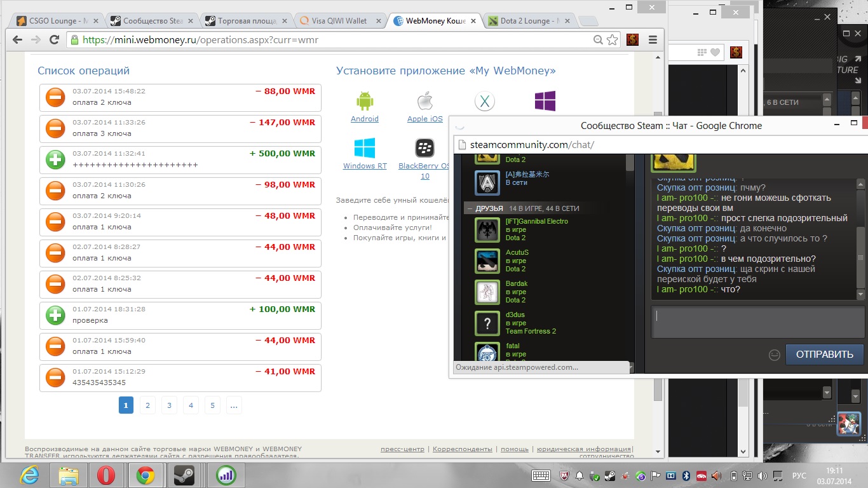Collapse the ДРУЗЬЯ friends group
Image resolution: width=868 pixels, height=488 pixels.
(470, 208)
